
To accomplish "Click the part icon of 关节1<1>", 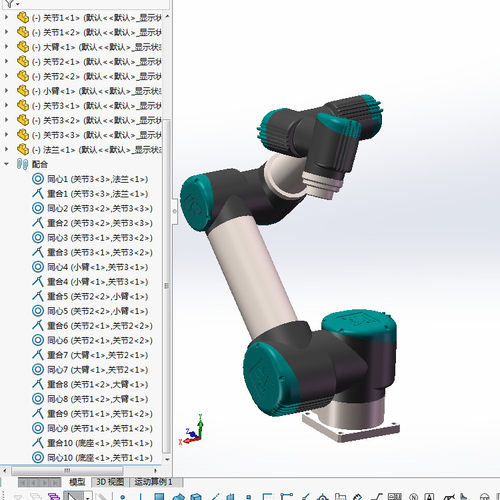I will [23, 18].
